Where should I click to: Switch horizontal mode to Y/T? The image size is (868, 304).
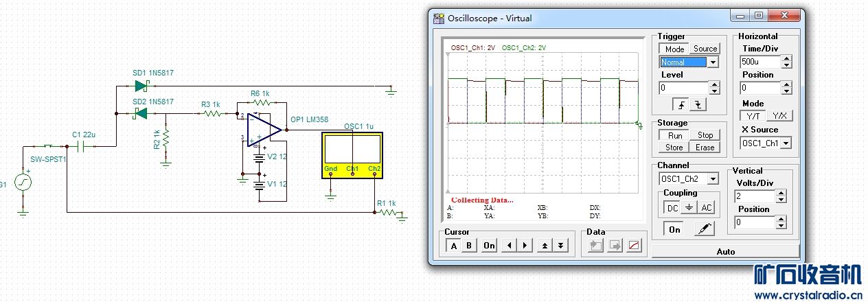(x=753, y=116)
